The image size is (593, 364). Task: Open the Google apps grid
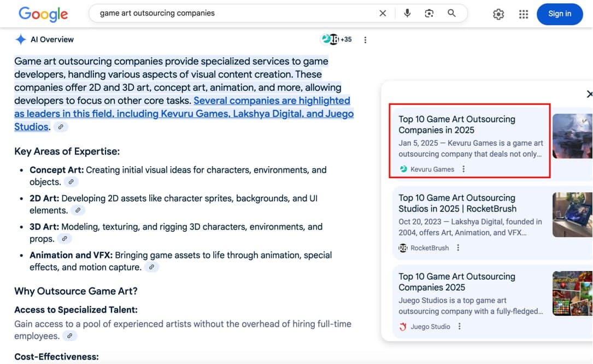(x=524, y=14)
